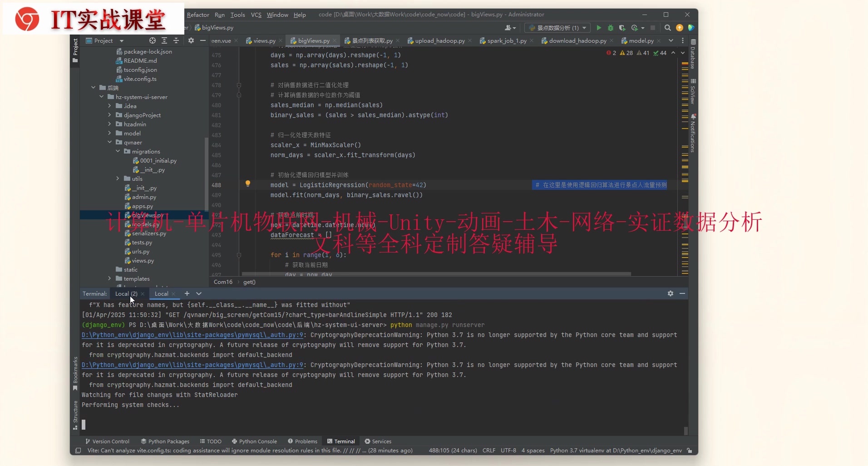The image size is (868, 466).
Task: Expand the utils folder
Action: tap(118, 178)
